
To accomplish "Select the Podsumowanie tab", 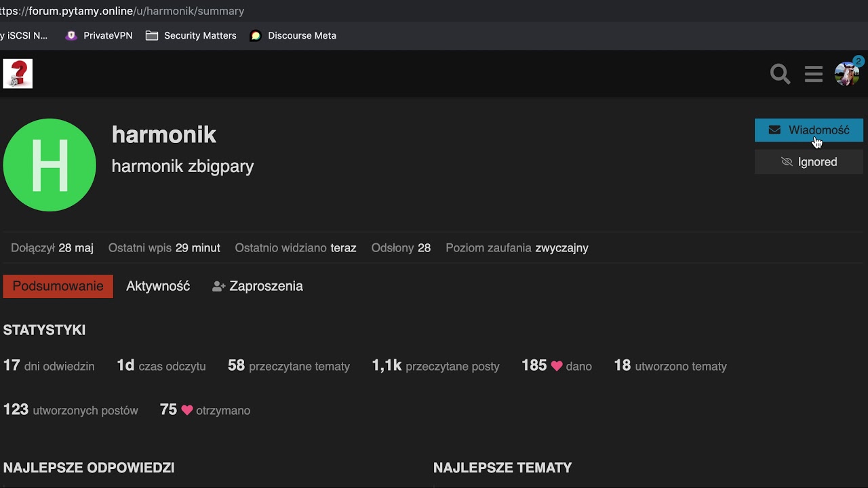I will click(x=58, y=286).
